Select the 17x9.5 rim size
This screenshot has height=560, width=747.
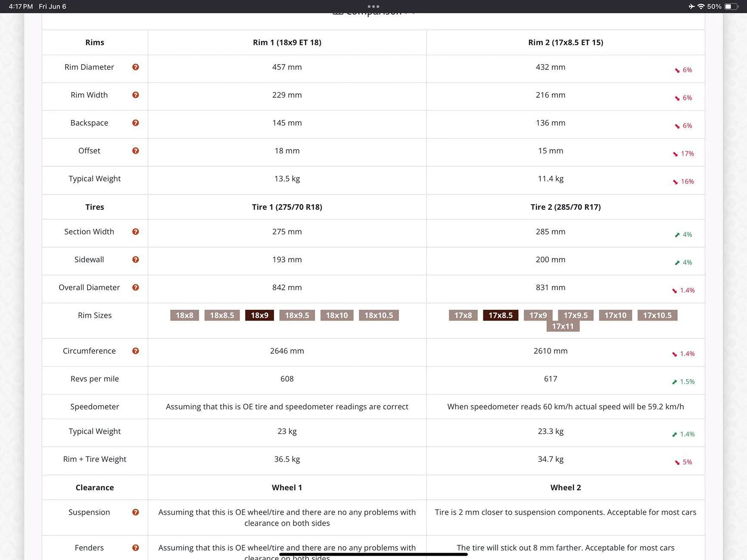pyautogui.click(x=576, y=315)
